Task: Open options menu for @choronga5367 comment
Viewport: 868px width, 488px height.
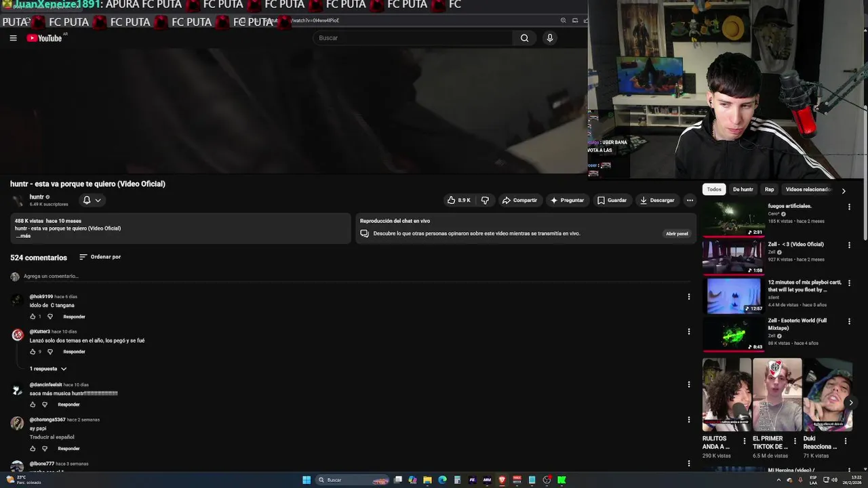Action: click(x=689, y=420)
